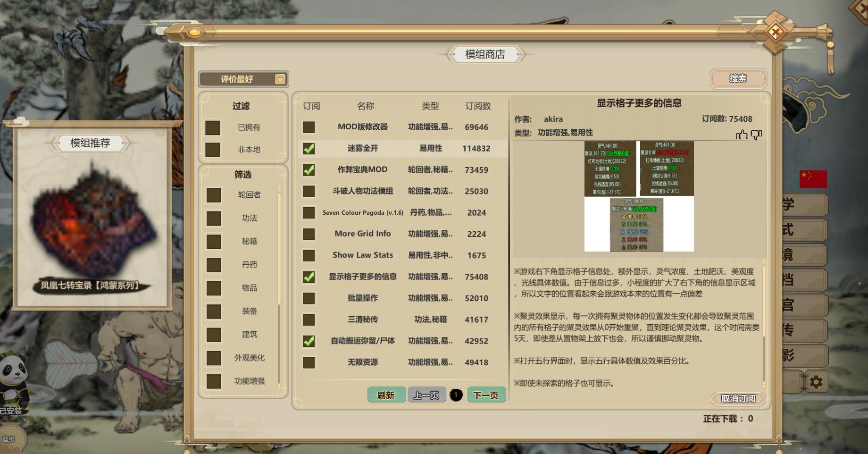The height and width of the screenshot is (454, 868).
Task: Go to previous page with 上一页
Action: pyautogui.click(x=426, y=395)
